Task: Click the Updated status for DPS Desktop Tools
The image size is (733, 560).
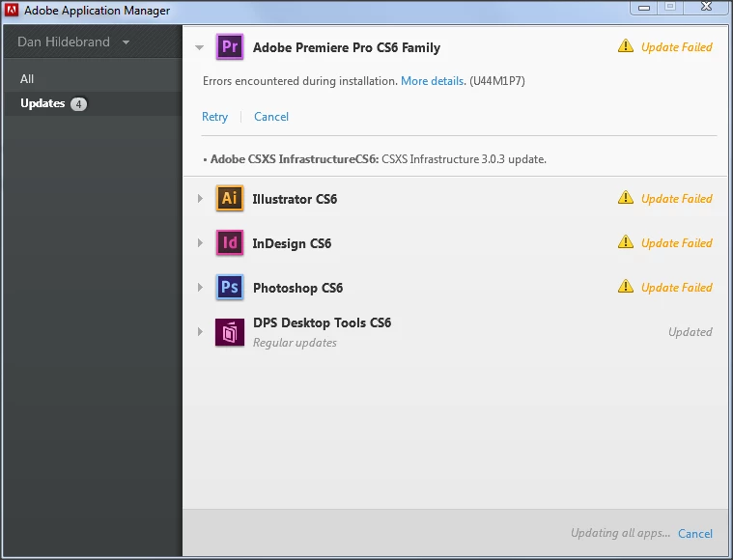Action: pyautogui.click(x=690, y=332)
